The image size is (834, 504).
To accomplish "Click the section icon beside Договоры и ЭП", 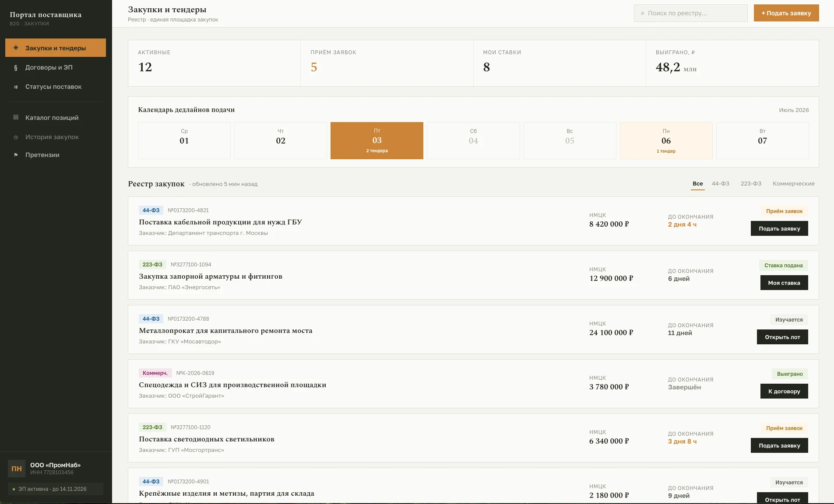I will 16,67.
